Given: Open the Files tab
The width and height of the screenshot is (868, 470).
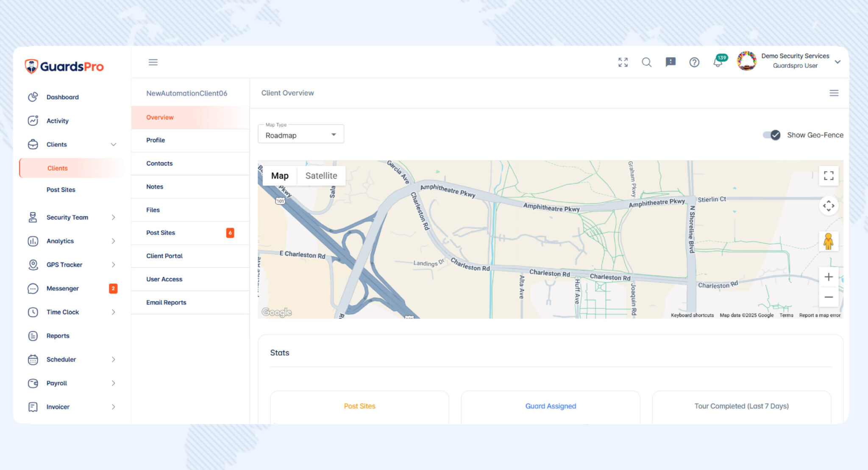Looking at the screenshot, I should coord(190,210).
